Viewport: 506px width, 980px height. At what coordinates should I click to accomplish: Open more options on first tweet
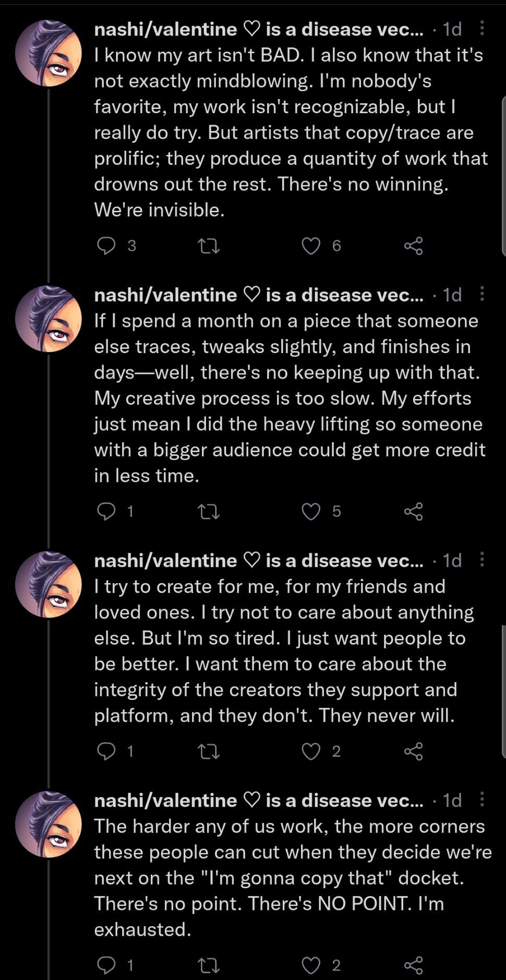tap(482, 29)
